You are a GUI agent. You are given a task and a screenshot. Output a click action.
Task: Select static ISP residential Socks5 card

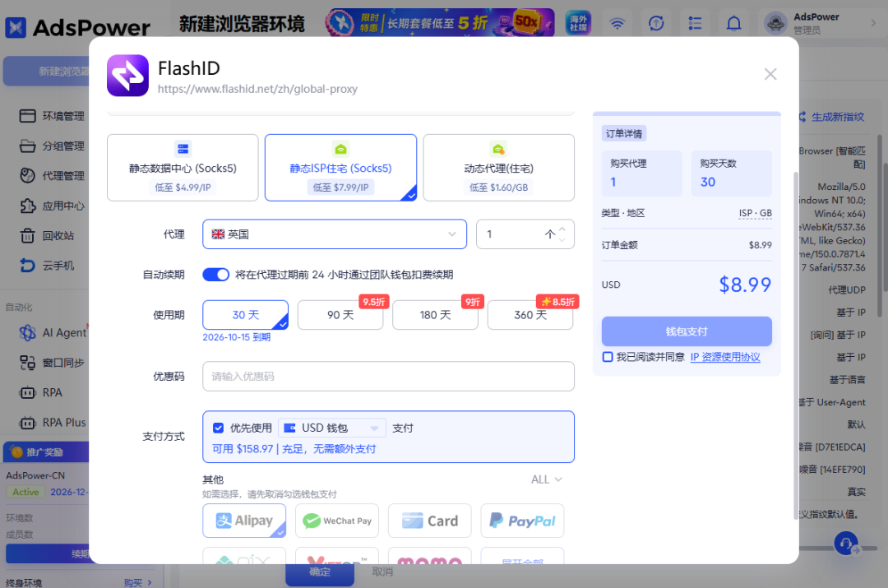[340, 168]
